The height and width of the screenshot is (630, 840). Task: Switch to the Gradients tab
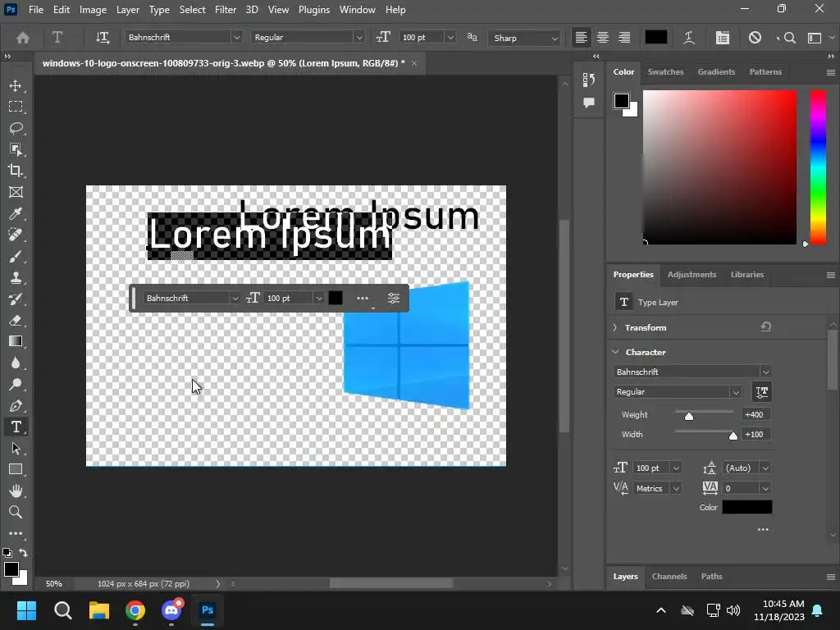tap(716, 72)
